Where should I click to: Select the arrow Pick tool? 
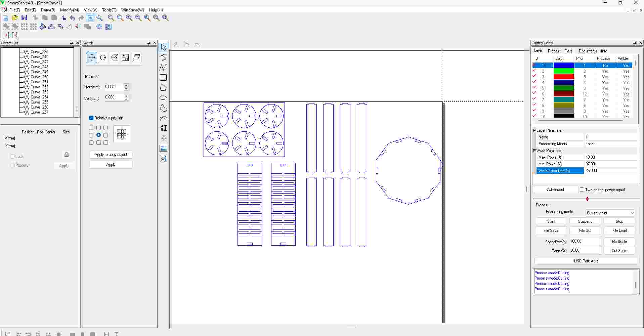coord(163,47)
